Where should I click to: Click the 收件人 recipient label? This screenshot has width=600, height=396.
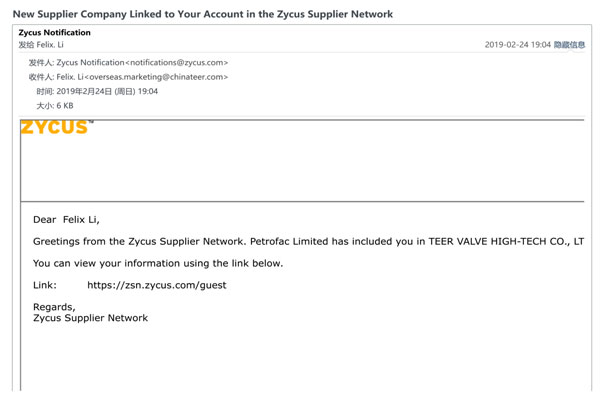click(x=41, y=77)
